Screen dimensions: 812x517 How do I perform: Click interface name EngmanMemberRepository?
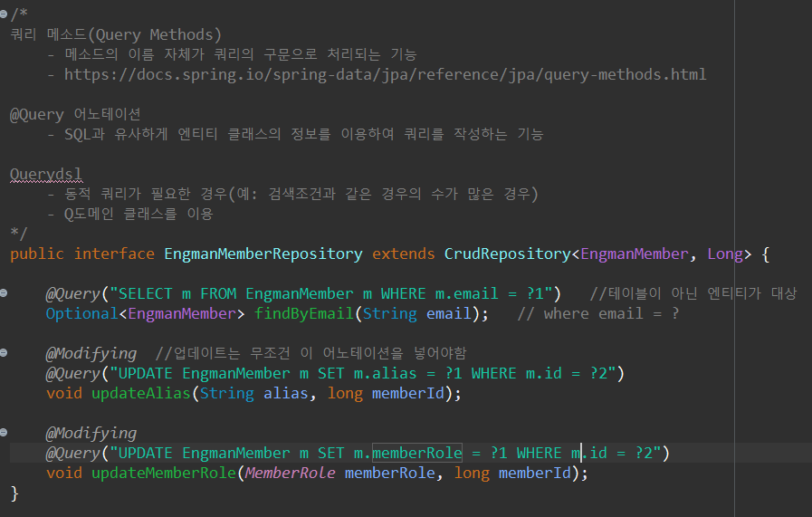tap(263, 254)
